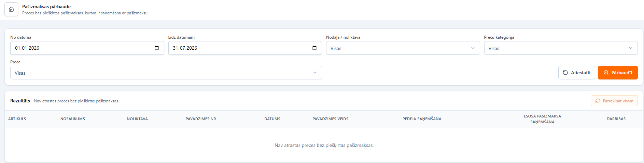Screen dimensions: 644x163
Task: Expand chevron of the Prece select
Action: pyautogui.click(x=315, y=73)
